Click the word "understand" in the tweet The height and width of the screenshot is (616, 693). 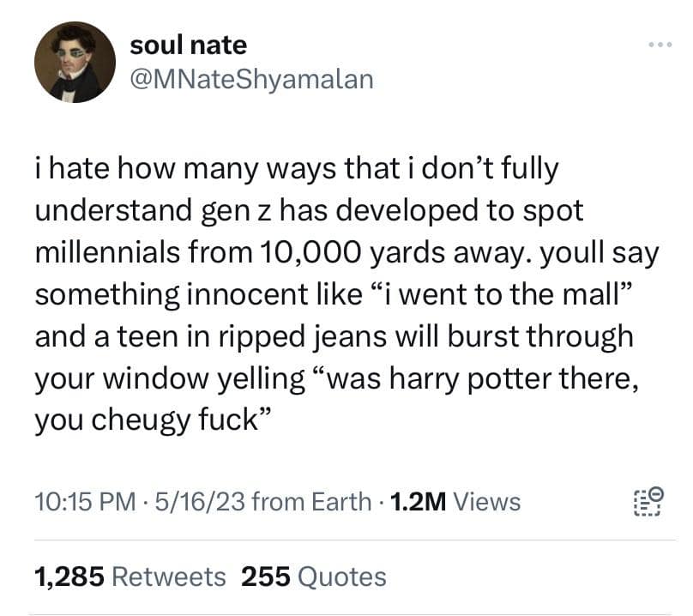[x=122, y=210]
